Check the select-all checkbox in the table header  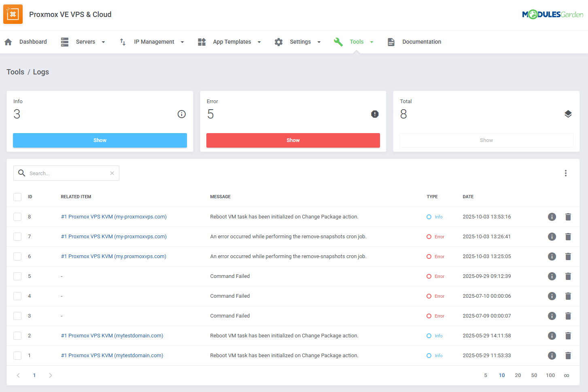(x=17, y=197)
